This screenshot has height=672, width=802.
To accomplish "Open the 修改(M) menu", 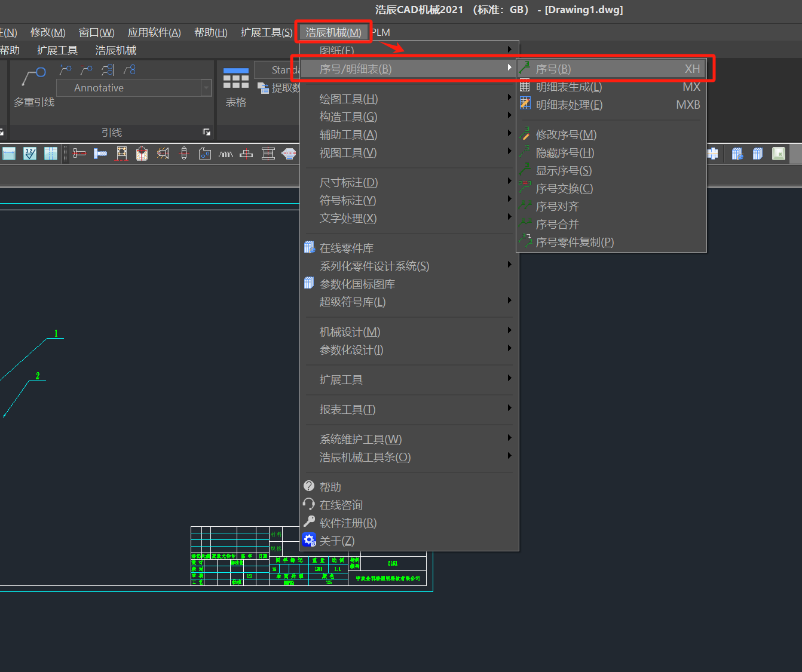I will 48,32.
